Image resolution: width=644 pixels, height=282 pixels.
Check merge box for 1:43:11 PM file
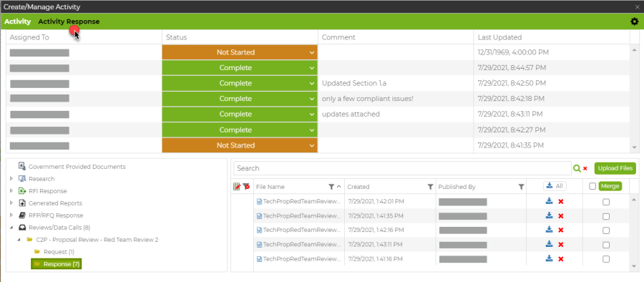click(606, 245)
